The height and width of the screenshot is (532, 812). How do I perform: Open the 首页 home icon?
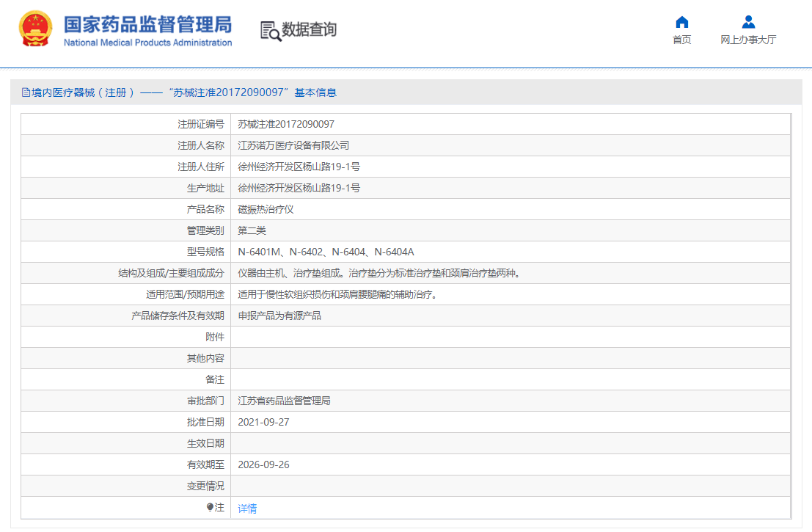[681, 22]
